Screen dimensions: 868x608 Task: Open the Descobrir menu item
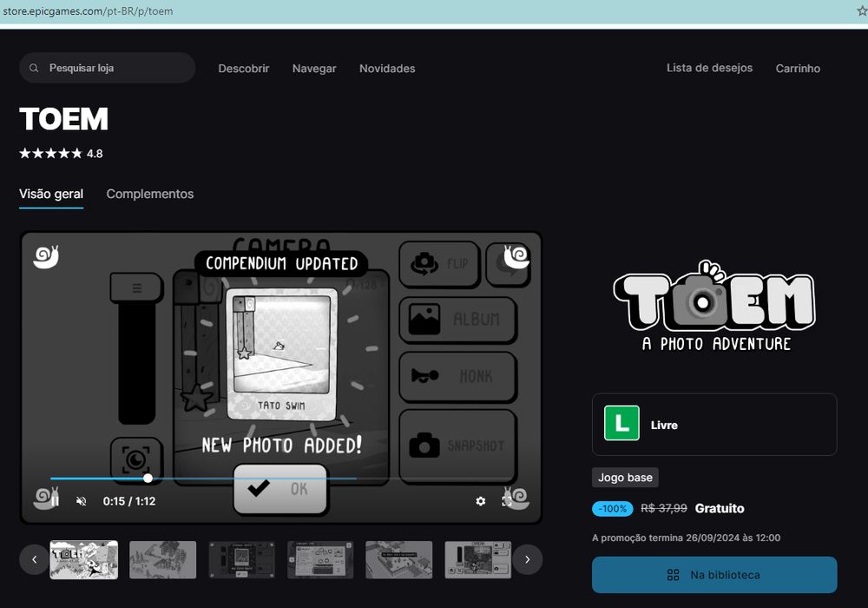click(244, 69)
